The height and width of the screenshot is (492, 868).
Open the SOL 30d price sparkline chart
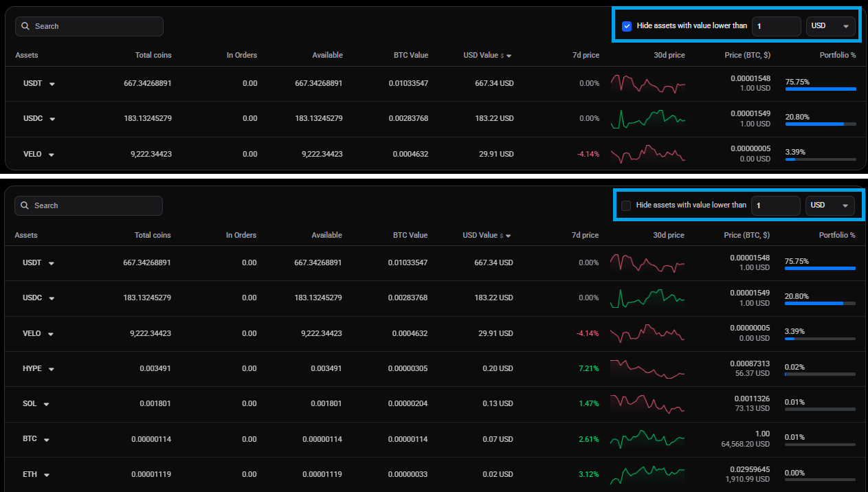tap(648, 403)
